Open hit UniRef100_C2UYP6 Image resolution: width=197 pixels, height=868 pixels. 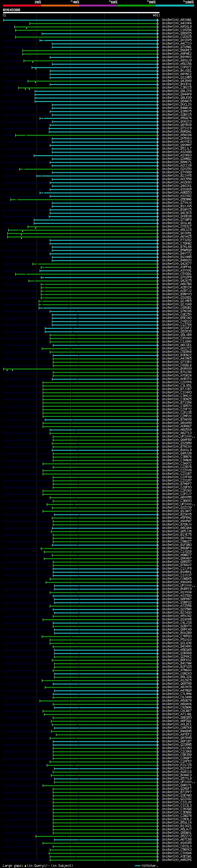pos(176,382)
